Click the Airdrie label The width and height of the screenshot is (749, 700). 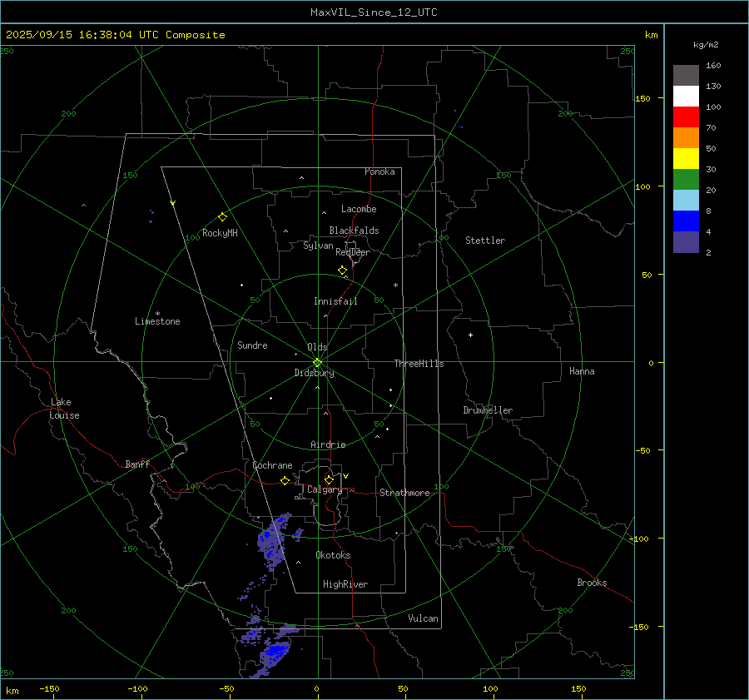click(x=328, y=444)
